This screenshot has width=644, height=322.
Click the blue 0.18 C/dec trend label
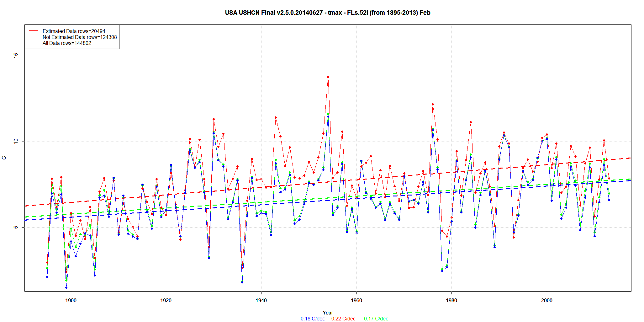click(x=313, y=319)
